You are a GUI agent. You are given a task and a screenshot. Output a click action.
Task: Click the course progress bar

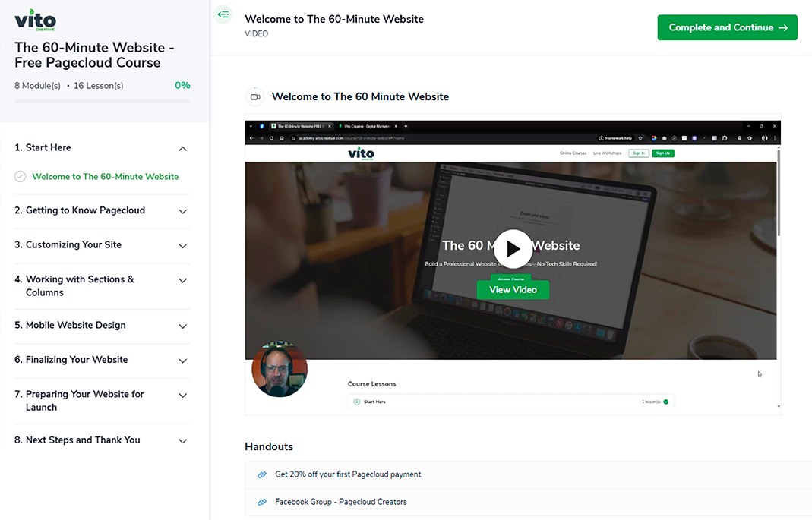coord(103,101)
